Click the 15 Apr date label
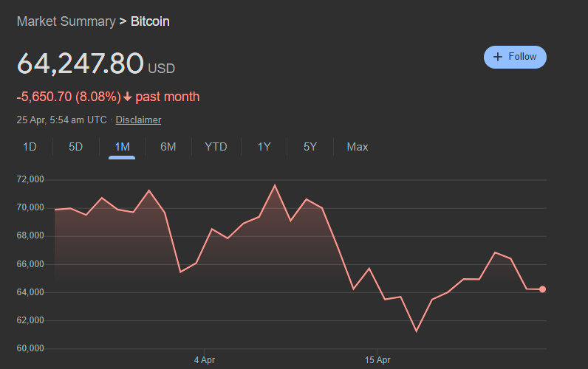The height and width of the screenshot is (369, 588). (x=377, y=360)
